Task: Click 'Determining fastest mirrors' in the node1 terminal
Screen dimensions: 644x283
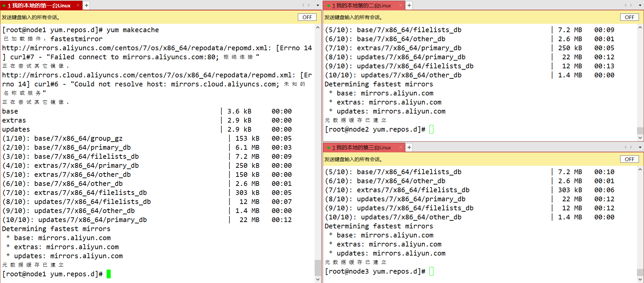Action: point(56,229)
